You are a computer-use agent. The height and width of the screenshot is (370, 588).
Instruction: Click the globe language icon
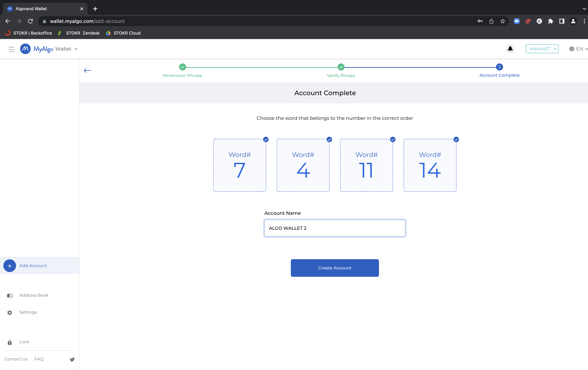(572, 49)
